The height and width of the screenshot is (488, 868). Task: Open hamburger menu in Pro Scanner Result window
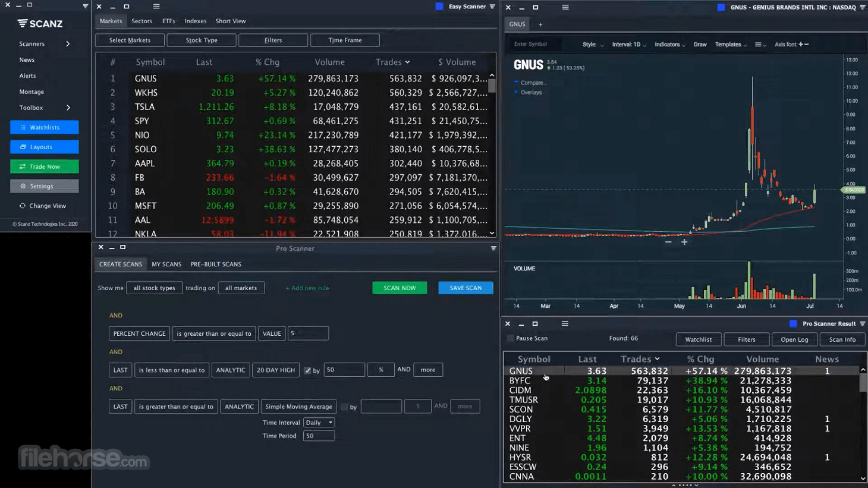click(565, 323)
